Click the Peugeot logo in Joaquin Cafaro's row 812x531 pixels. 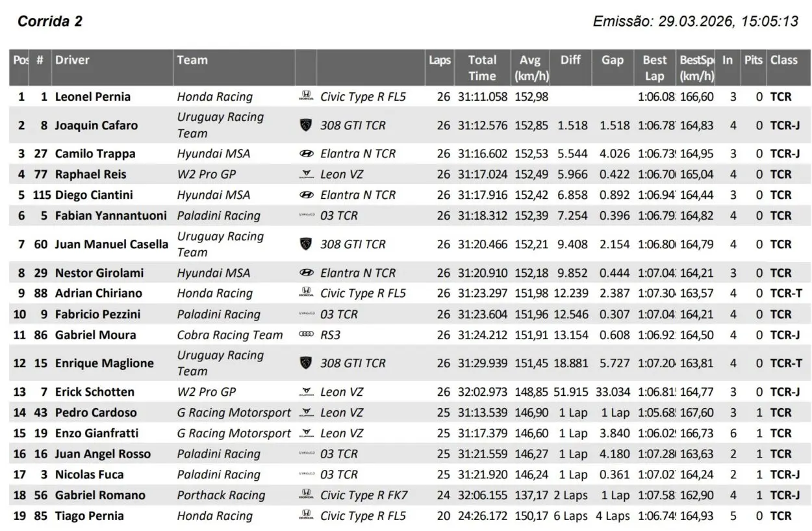(x=305, y=125)
